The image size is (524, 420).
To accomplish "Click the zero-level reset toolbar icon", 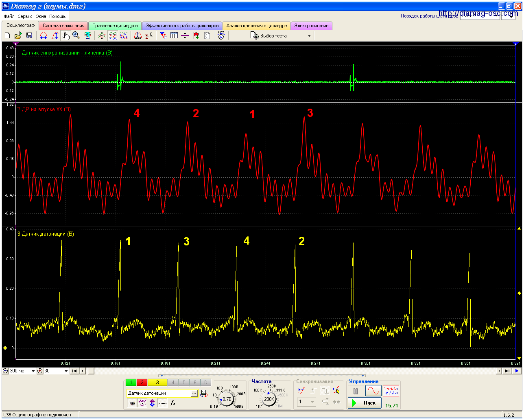I will coord(149,36).
